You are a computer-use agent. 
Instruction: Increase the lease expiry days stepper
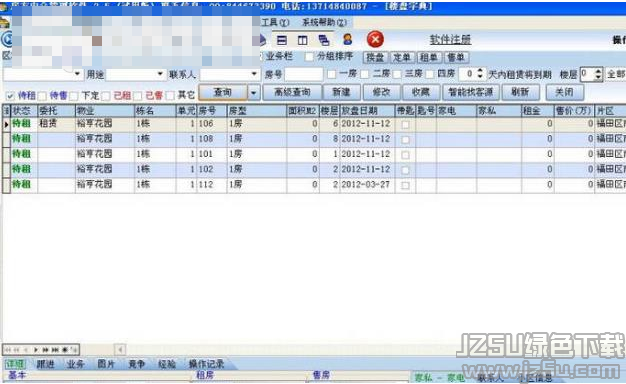tap(480, 71)
